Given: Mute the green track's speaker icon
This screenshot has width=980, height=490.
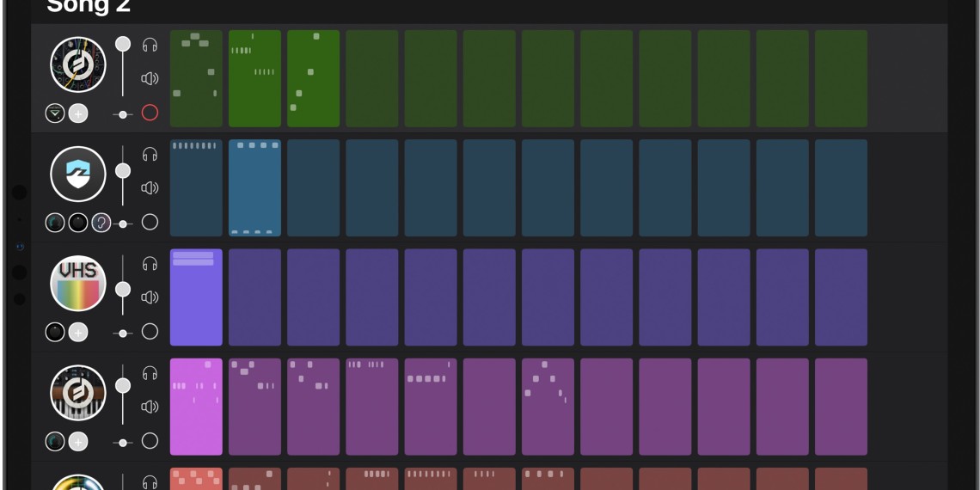Looking at the screenshot, I should (x=150, y=79).
